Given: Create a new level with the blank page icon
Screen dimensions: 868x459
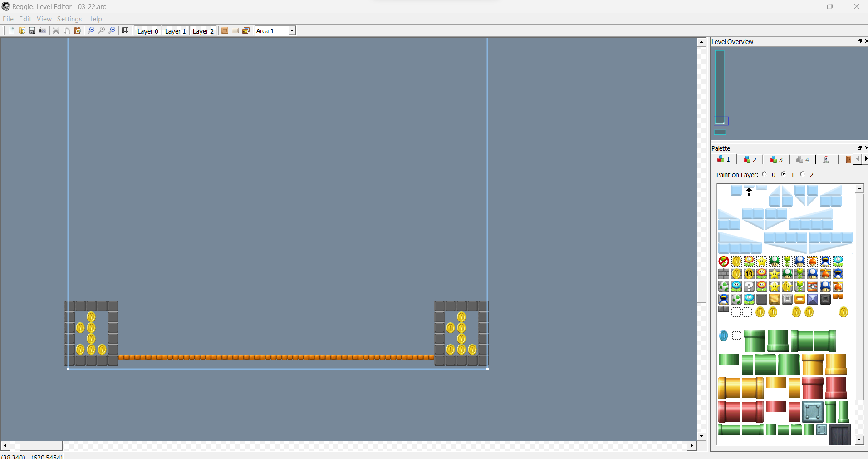Looking at the screenshot, I should point(11,30).
